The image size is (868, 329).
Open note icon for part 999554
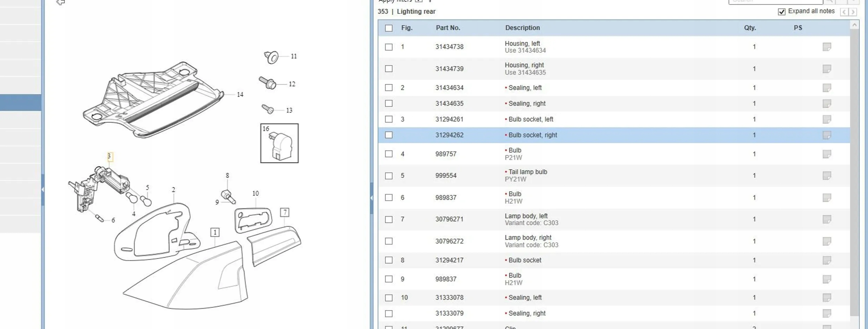point(827,176)
